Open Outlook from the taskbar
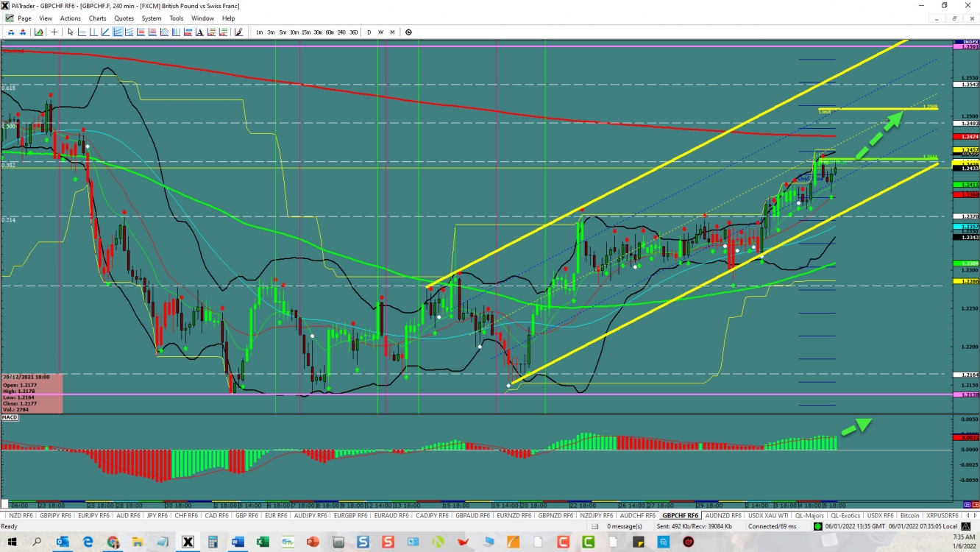This screenshot has height=552, width=980. click(x=63, y=542)
